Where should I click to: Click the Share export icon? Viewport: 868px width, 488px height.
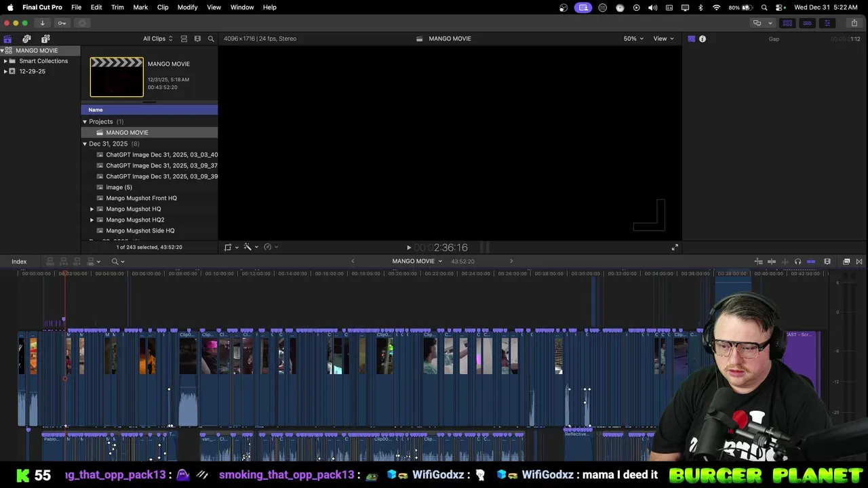coord(854,23)
